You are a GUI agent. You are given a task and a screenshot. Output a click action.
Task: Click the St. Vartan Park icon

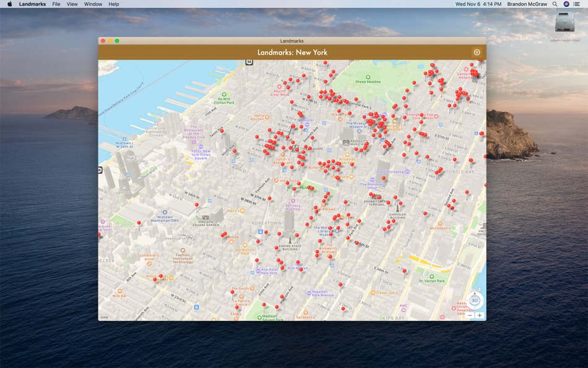point(431,276)
